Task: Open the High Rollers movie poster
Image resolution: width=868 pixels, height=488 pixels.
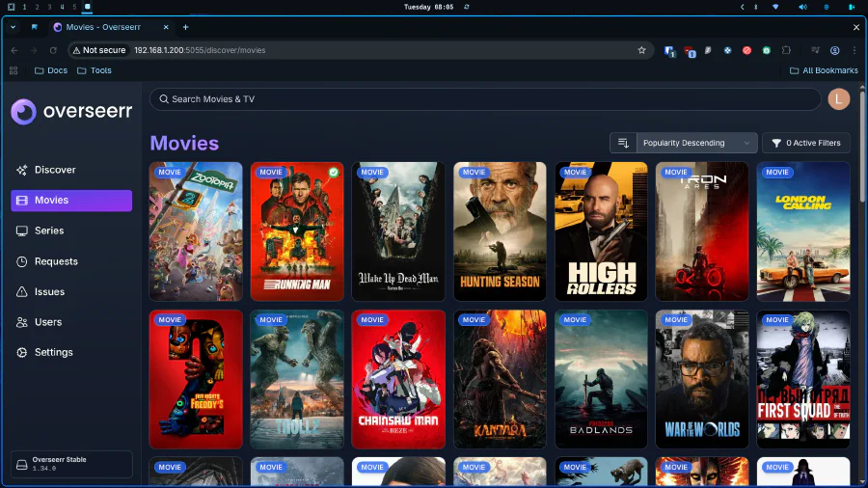Action: coord(601,231)
